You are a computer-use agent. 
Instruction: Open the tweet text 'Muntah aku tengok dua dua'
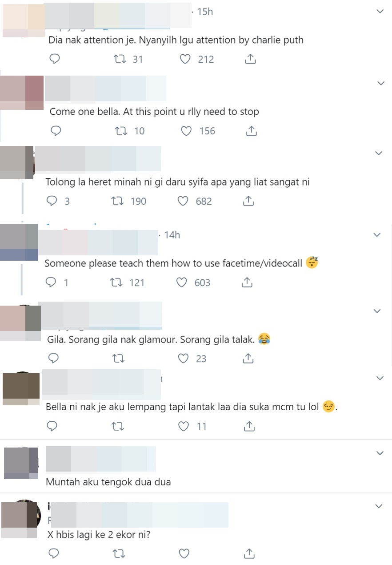coord(108,482)
